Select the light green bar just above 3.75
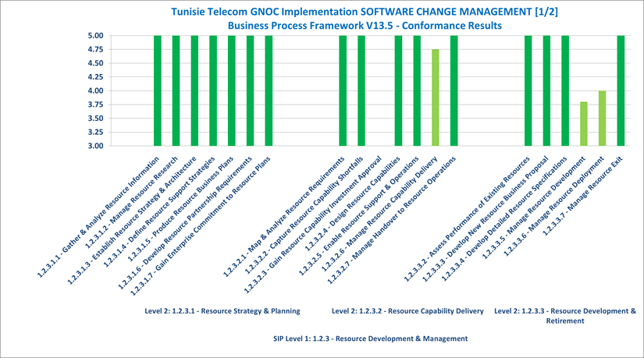The width and height of the screenshot is (644, 358). pyautogui.click(x=584, y=123)
